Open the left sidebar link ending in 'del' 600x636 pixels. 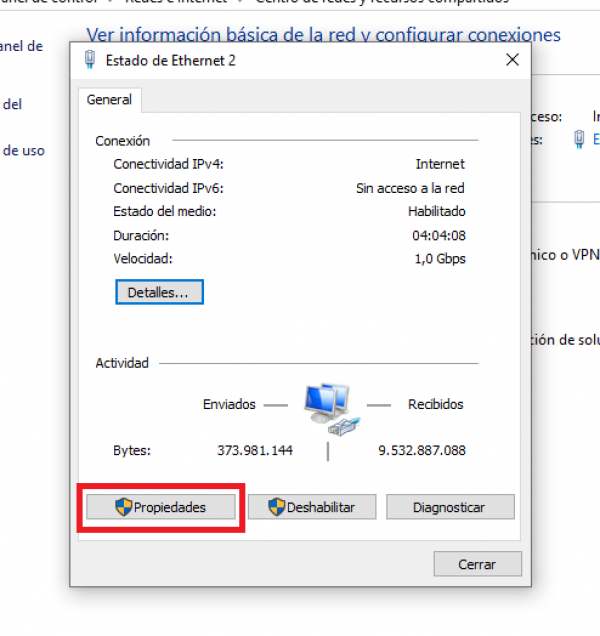12,104
